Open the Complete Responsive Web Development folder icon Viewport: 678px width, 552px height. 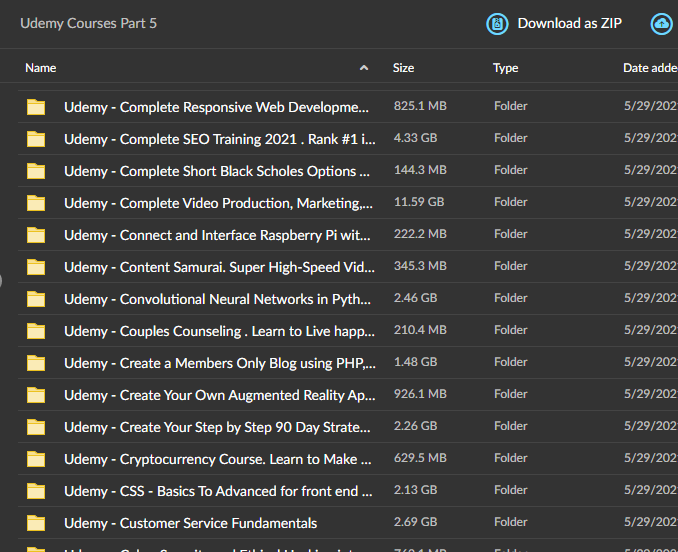[36, 107]
